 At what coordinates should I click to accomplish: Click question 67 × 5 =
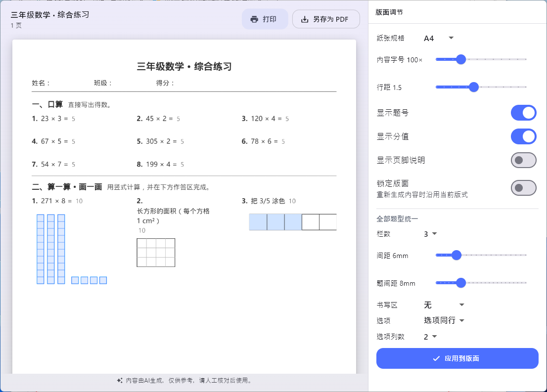pyautogui.click(x=53, y=141)
